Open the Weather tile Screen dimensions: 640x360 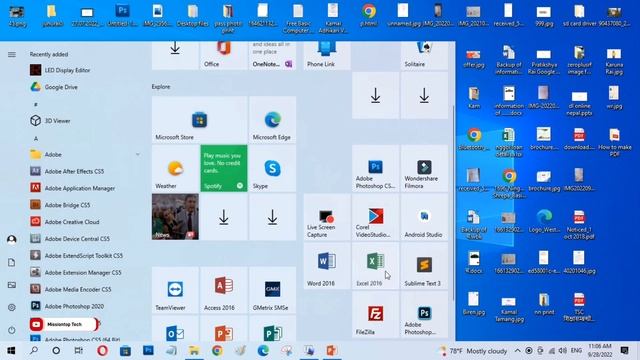(x=175, y=168)
